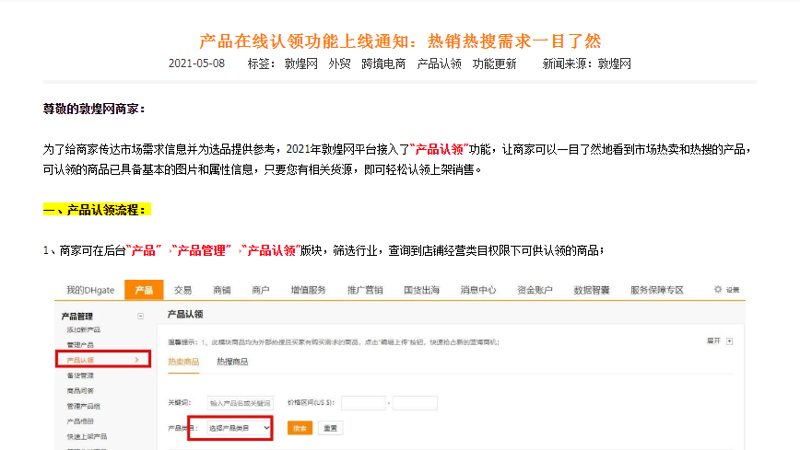
Task: Click the chevron arrow on 产品认领 sidebar item
Action: click(137, 360)
